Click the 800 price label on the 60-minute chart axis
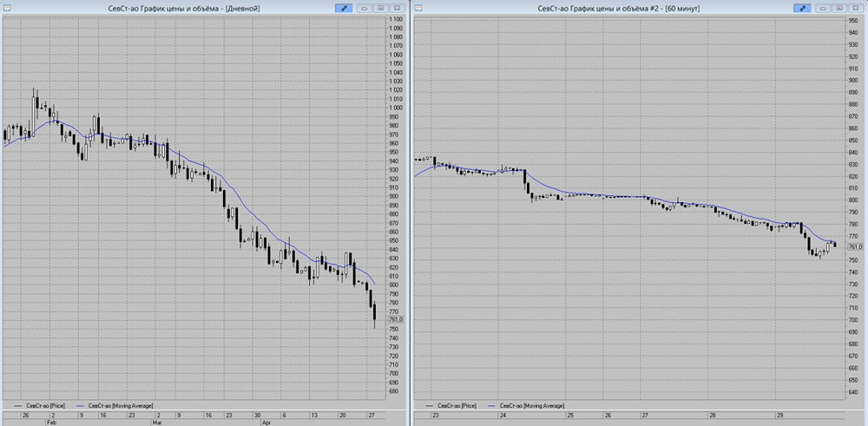The width and height of the screenshot is (868, 426). [852, 200]
